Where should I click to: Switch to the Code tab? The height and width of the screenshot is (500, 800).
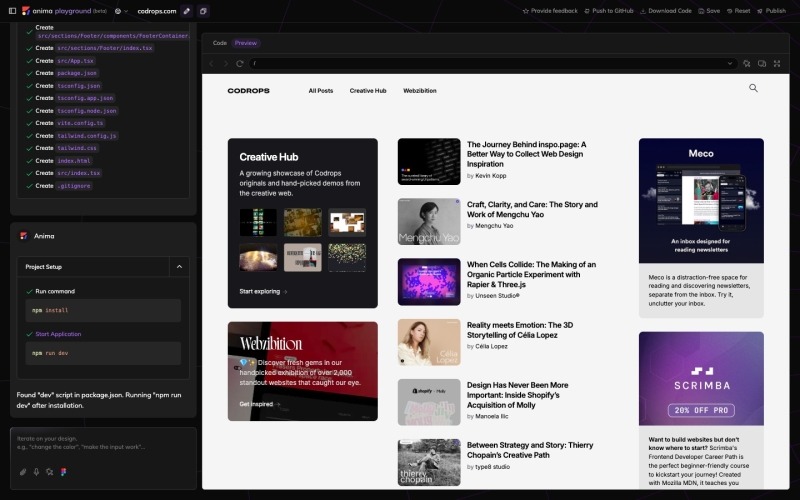[x=219, y=43]
